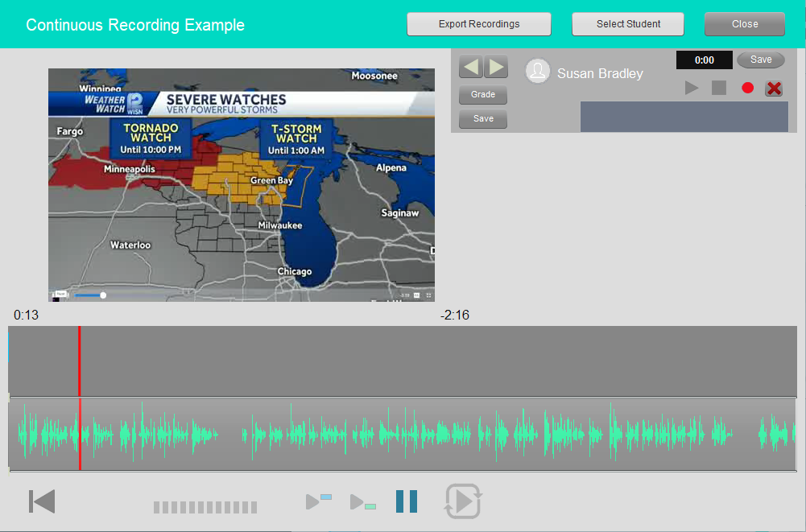Screen dimensions: 806x532
Task: Click Save beside the 0:00 timer
Action: (x=760, y=60)
